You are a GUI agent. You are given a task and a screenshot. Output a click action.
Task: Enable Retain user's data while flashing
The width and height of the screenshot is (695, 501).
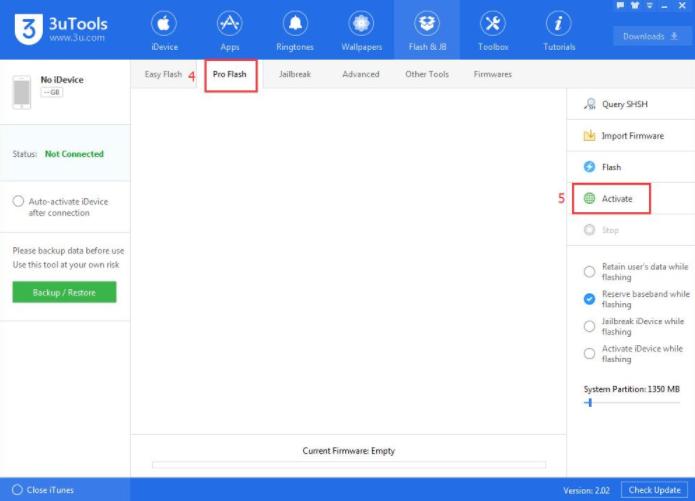589,271
